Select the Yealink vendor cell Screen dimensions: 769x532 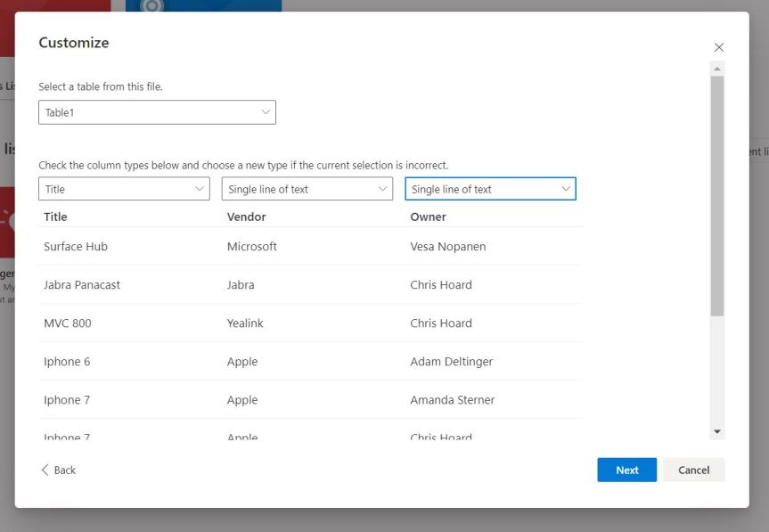[245, 323]
